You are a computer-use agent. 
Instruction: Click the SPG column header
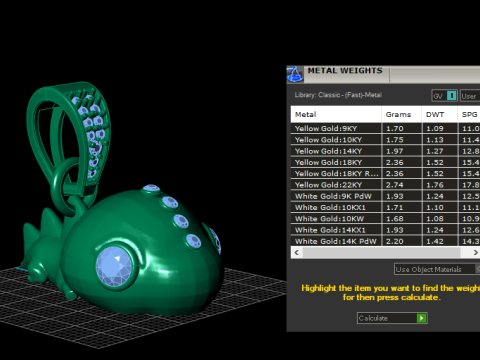coord(469,114)
